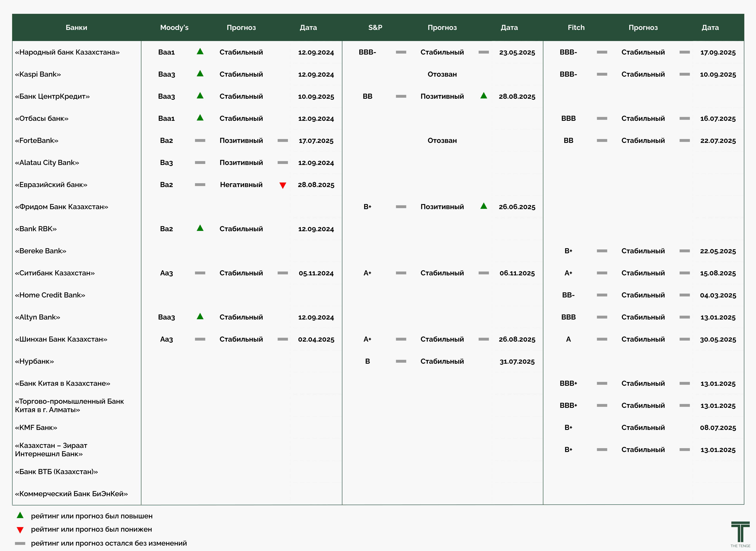Click the Банки column header
Viewport: 756px width, 551px height.
[76, 27]
